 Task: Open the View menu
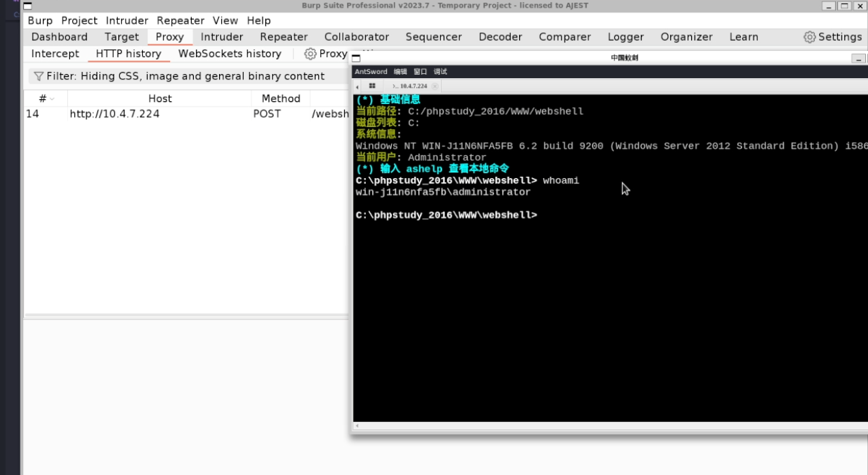click(225, 20)
